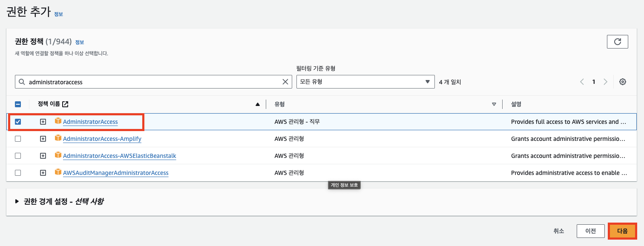This screenshot has width=644, height=246.
Task: Click the orange policy icon for AdministratorAccess-Amplify
Action: click(58, 138)
